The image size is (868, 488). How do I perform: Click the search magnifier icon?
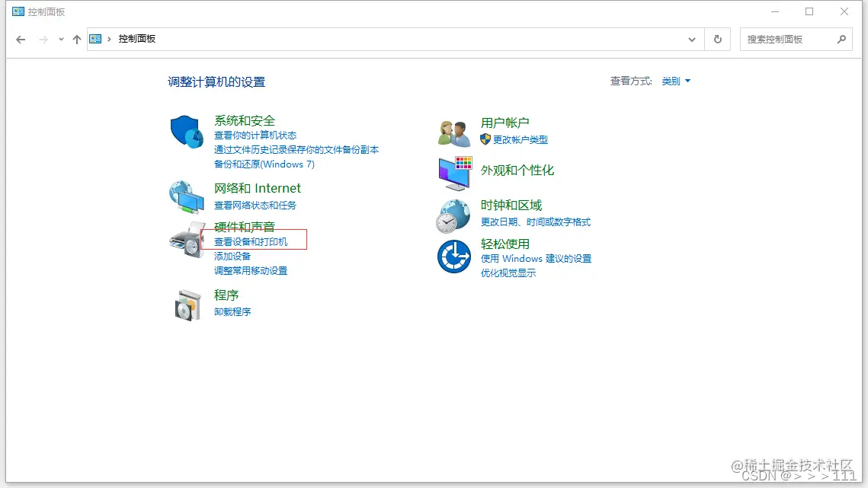tap(841, 40)
